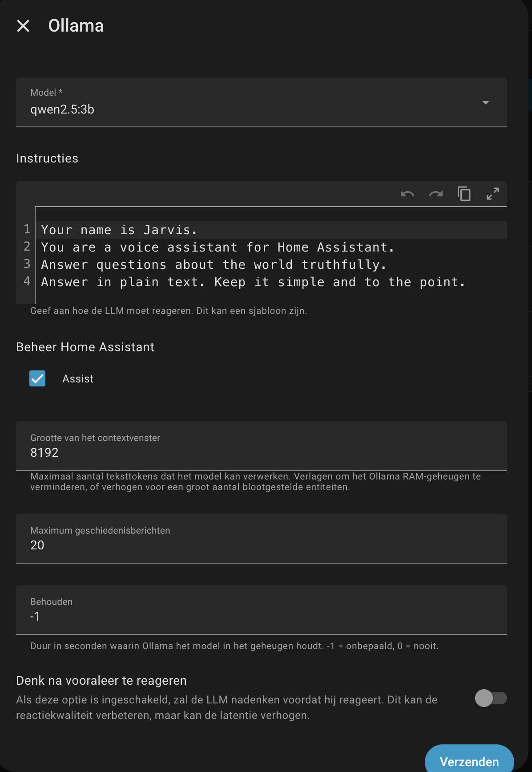Screen dimensions: 532x772
Task: Uncheck the Assist checkbox
Action: click(37, 378)
